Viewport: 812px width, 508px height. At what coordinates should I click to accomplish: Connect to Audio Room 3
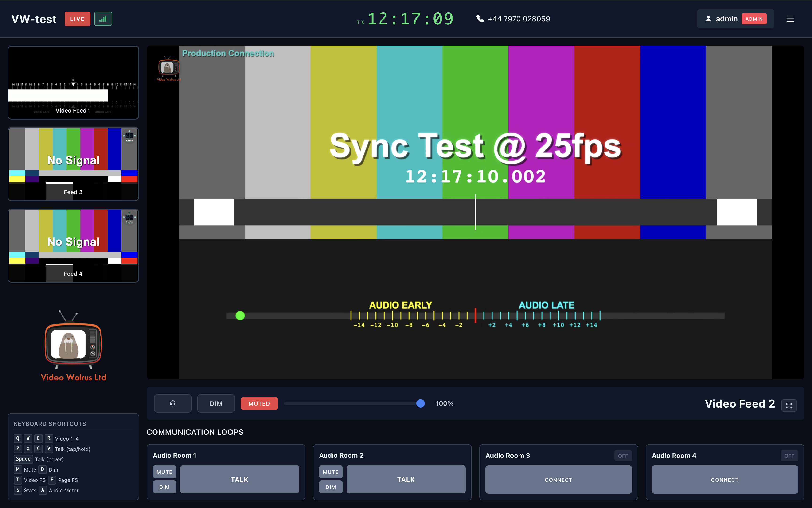558,479
